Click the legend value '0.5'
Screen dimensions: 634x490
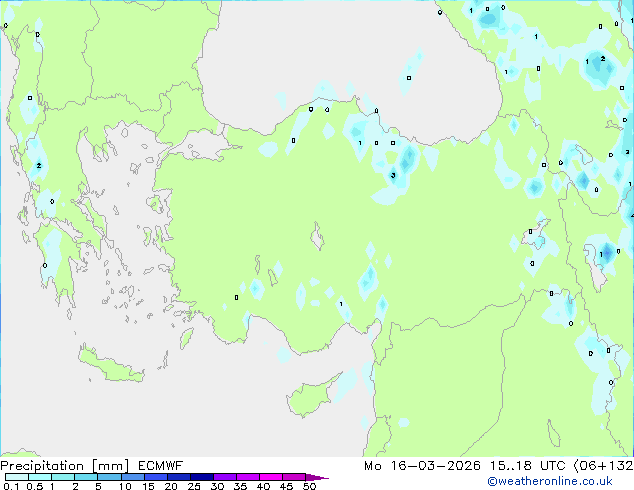(35, 486)
